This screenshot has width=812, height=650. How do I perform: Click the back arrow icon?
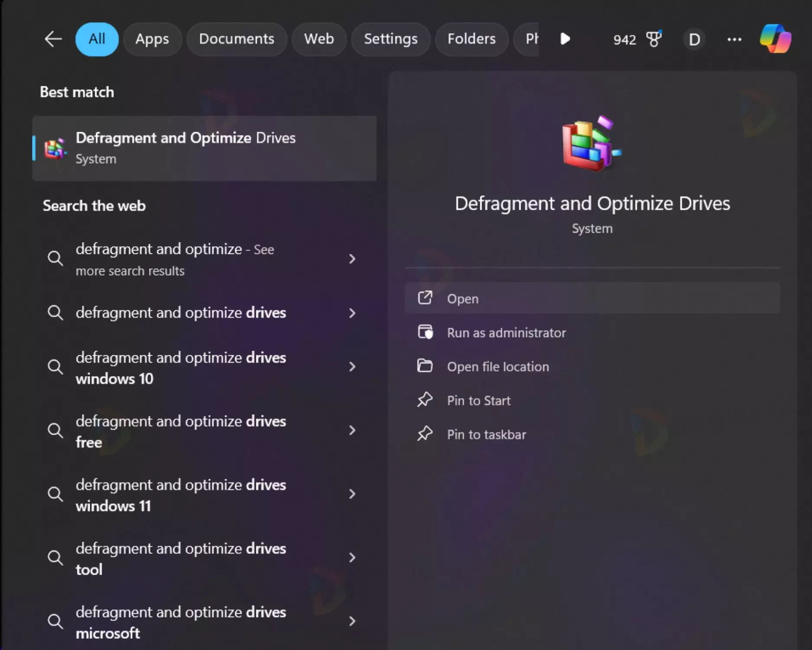[x=53, y=39]
